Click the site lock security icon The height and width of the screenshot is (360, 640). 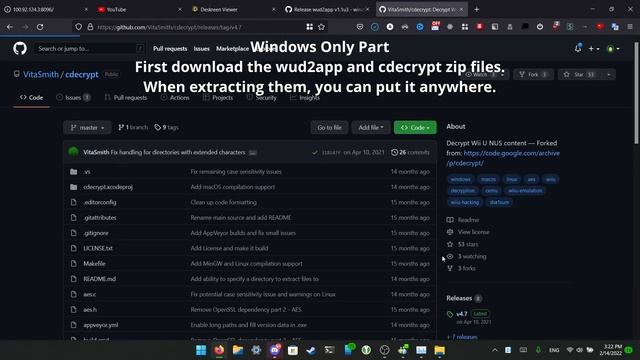click(90, 27)
